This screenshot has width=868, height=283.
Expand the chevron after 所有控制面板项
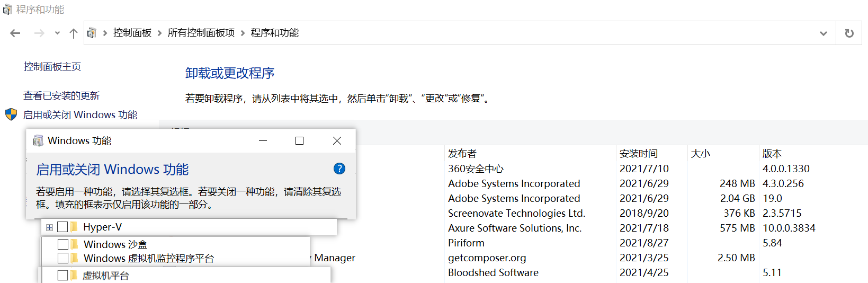(243, 33)
